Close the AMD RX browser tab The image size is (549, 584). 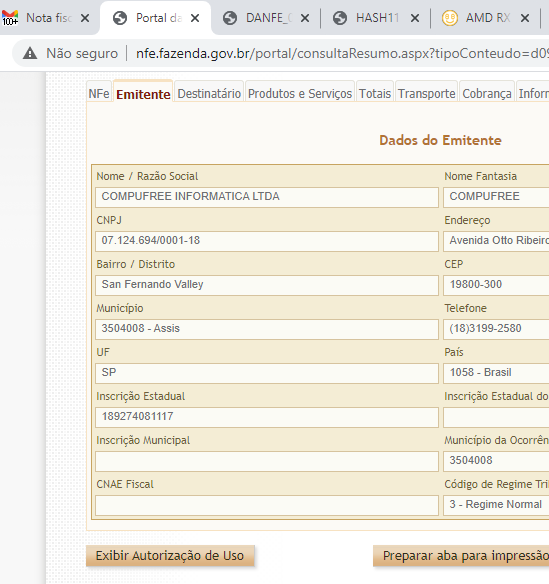pyautogui.click(x=525, y=18)
